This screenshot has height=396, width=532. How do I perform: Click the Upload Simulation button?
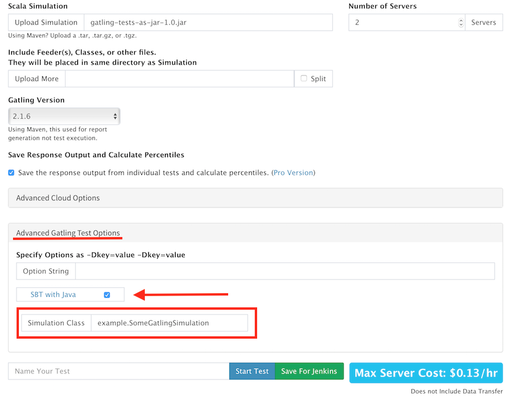click(x=46, y=22)
